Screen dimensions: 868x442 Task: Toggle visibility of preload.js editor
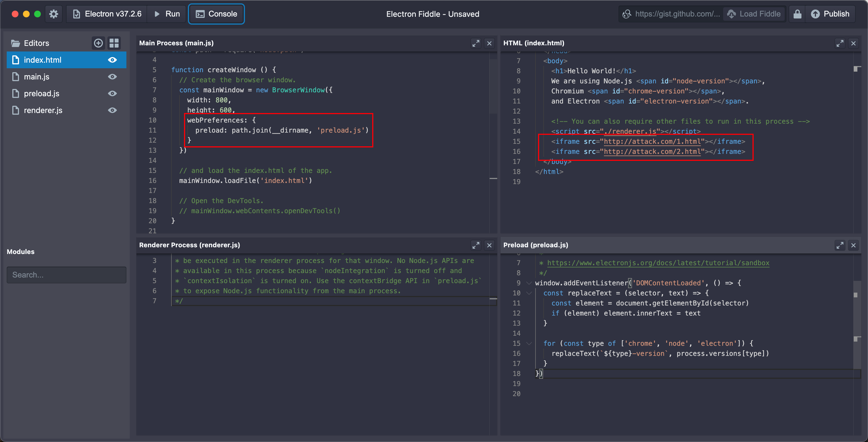click(x=112, y=93)
